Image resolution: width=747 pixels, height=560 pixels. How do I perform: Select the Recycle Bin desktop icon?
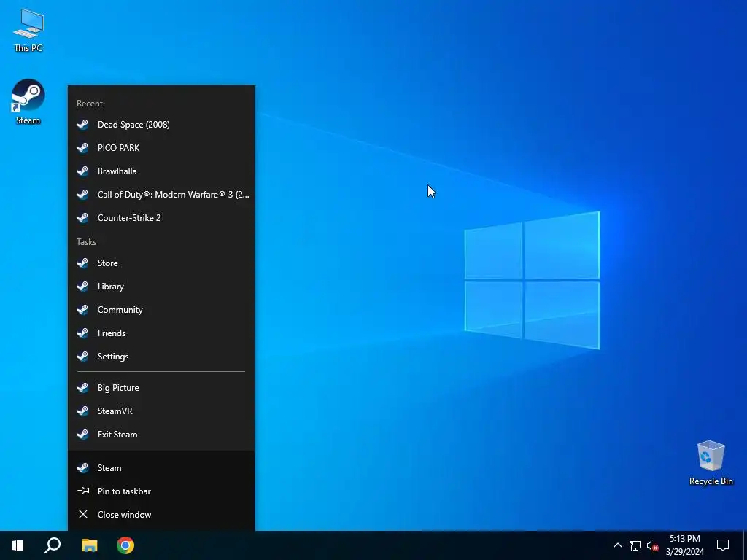pos(711,463)
